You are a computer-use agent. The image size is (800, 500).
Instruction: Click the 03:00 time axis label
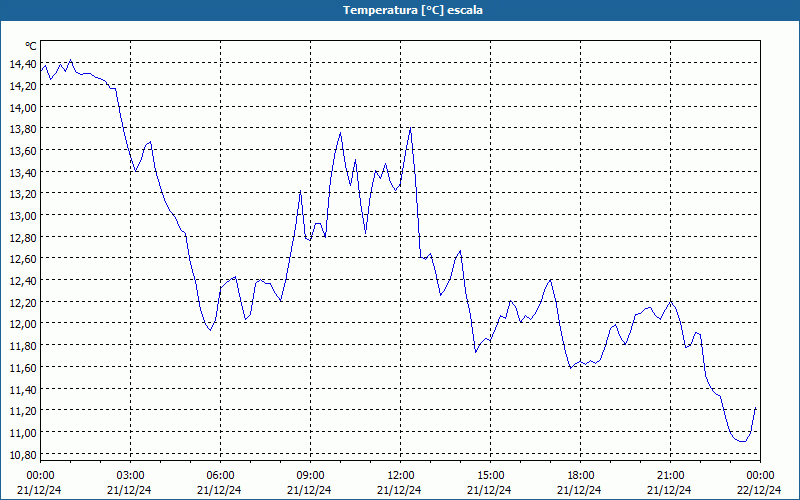pyautogui.click(x=130, y=476)
